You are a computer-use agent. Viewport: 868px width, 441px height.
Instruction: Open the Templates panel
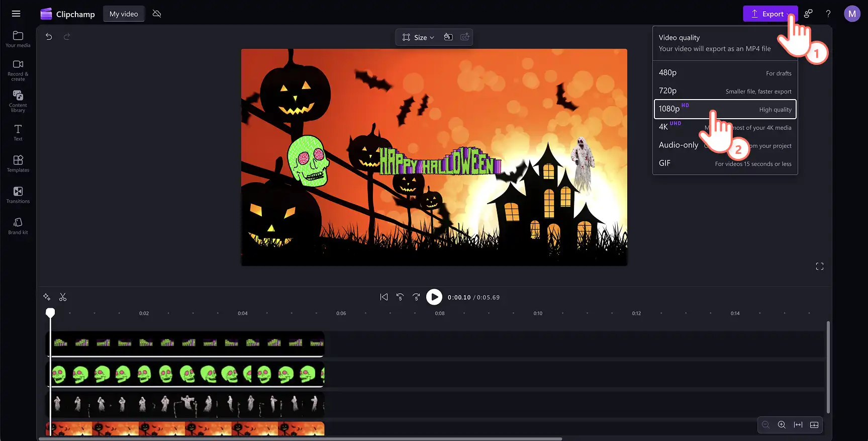(18, 164)
